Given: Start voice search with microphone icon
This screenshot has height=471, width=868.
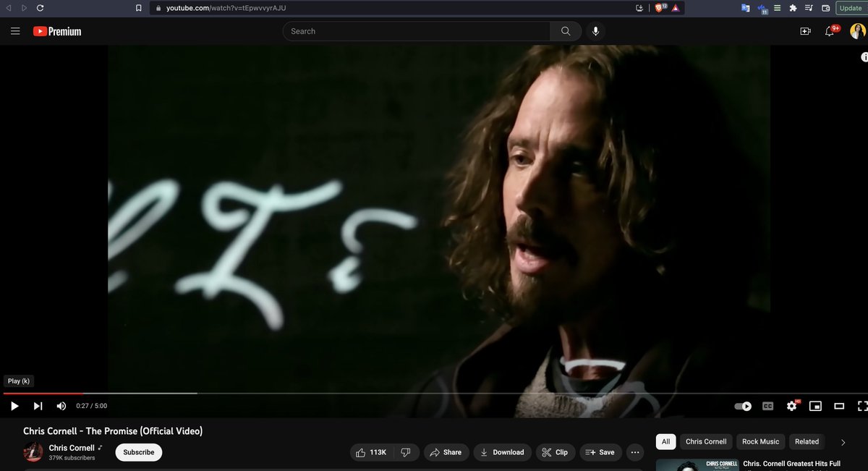Looking at the screenshot, I should 596,31.
